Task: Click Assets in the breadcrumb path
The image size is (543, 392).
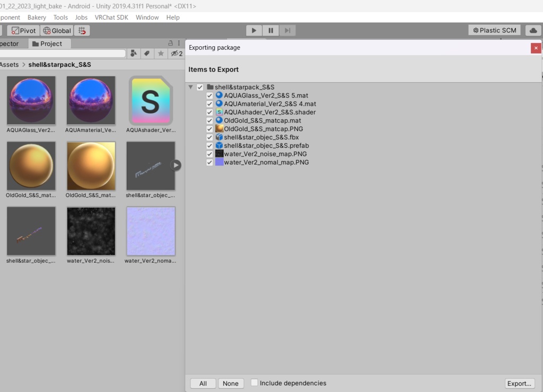Action: click(x=9, y=65)
